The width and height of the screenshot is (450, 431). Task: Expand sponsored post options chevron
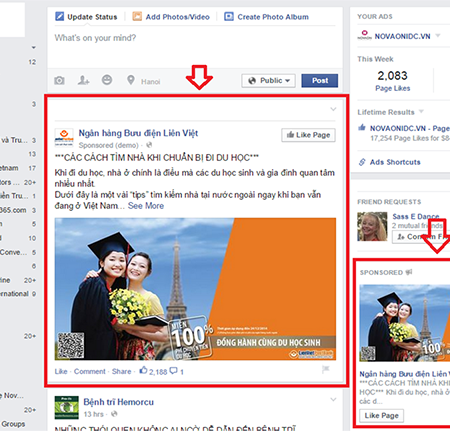tap(333, 109)
